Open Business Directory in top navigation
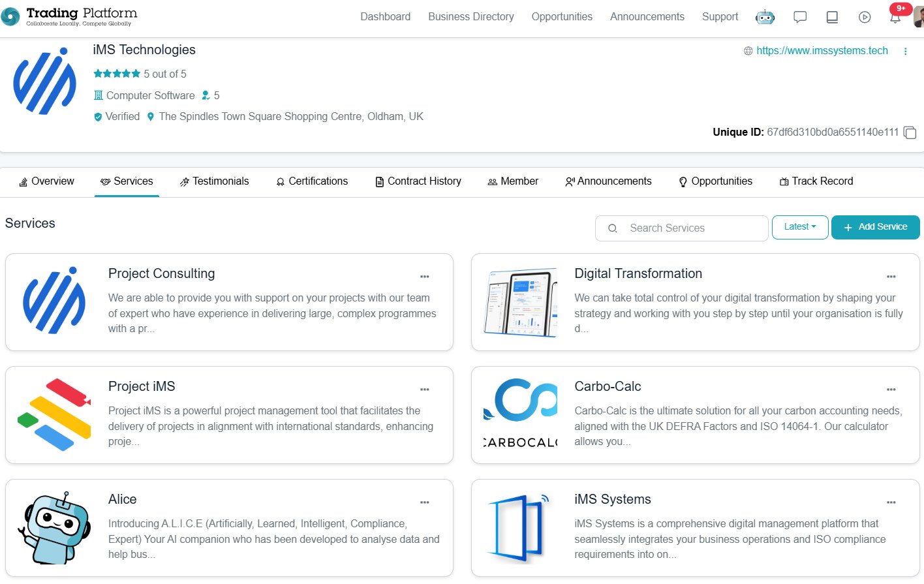The height and width of the screenshot is (584, 924). [471, 17]
